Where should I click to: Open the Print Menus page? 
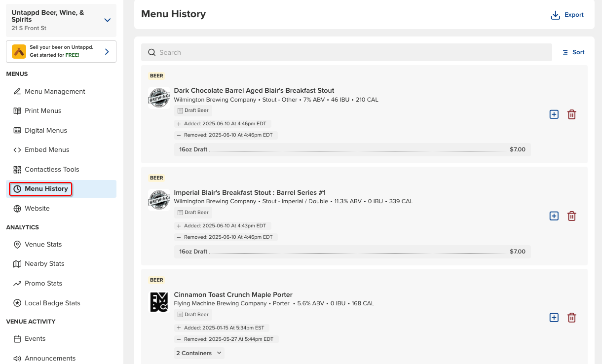pyautogui.click(x=43, y=110)
